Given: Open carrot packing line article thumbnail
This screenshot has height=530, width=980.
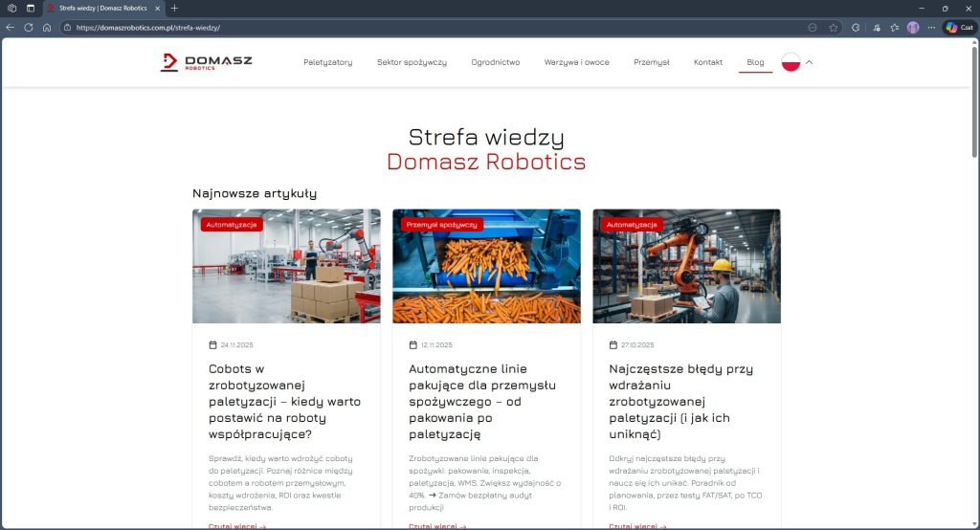Looking at the screenshot, I should [486, 273].
